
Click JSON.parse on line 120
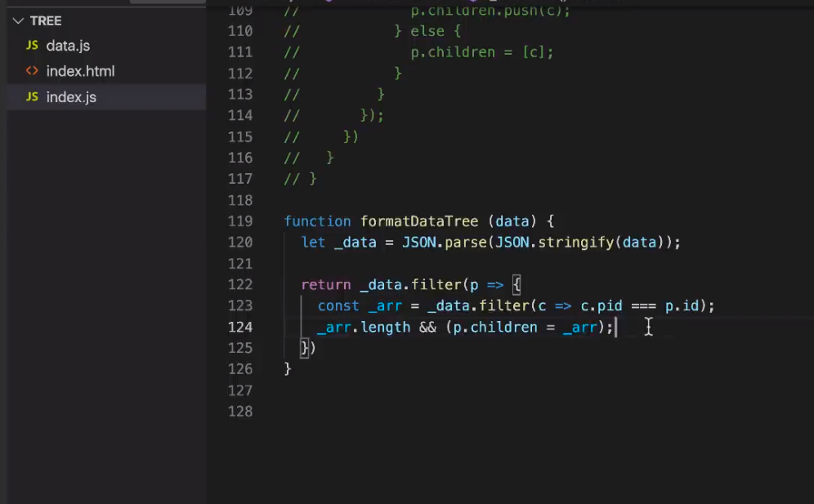[445, 243]
